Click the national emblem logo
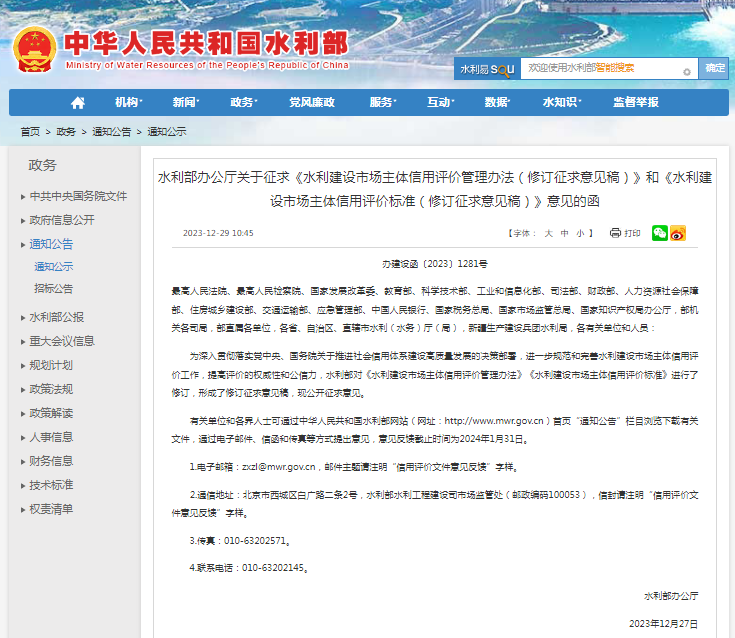The image size is (735, 638). (x=36, y=50)
